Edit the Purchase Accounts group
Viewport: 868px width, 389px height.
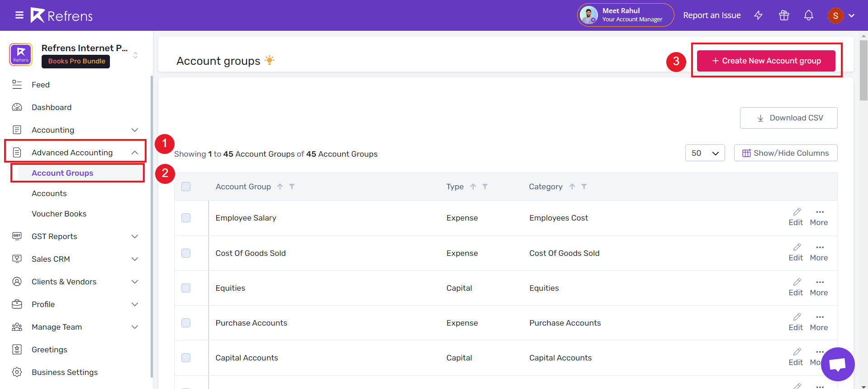click(796, 322)
